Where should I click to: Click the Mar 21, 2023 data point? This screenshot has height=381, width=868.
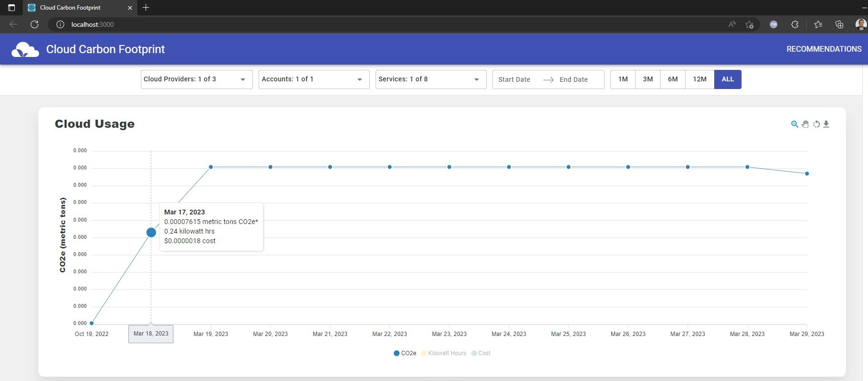coord(330,167)
